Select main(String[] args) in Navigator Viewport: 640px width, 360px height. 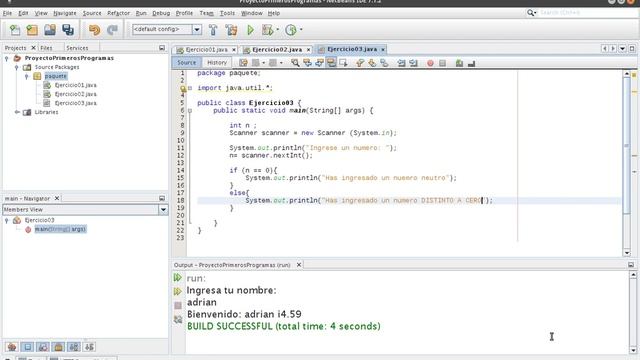click(60, 229)
